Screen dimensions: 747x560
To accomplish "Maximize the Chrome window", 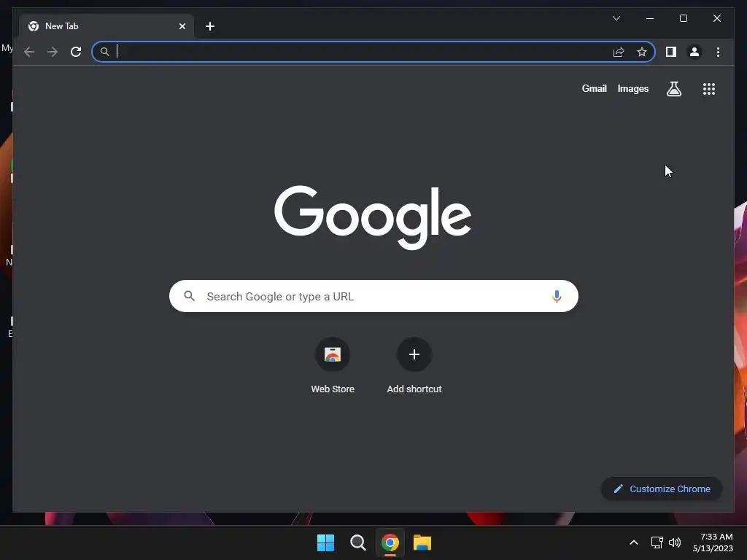I will pyautogui.click(x=683, y=18).
